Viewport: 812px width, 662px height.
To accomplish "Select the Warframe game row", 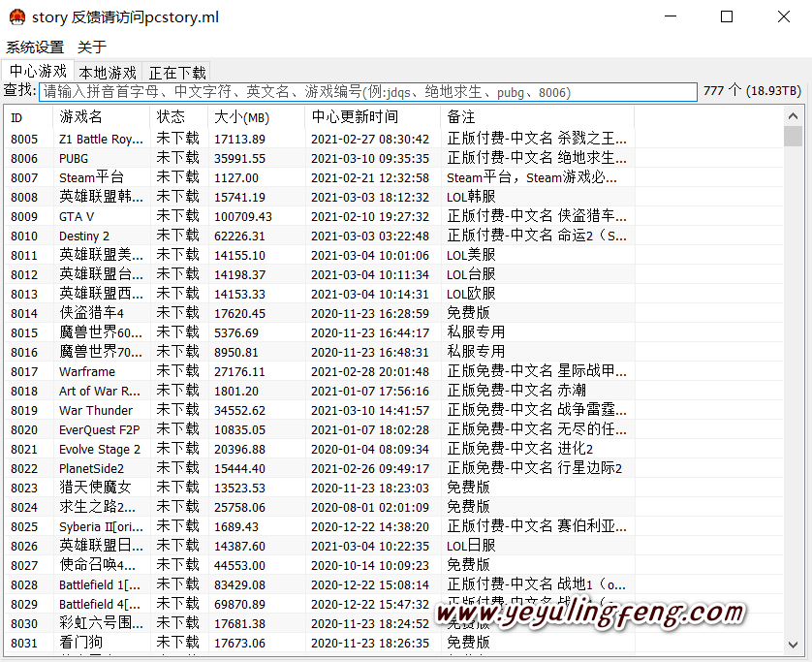I will [x=393, y=371].
